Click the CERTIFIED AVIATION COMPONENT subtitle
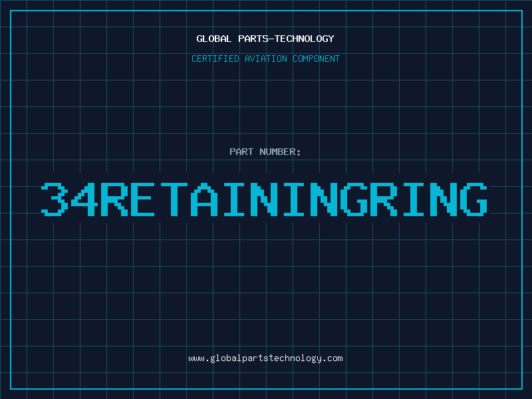Viewport: 532px width, 399px height. point(265,59)
